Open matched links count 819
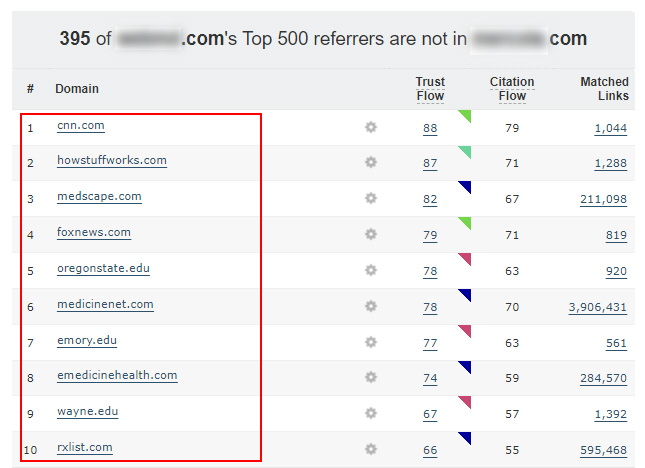The height and width of the screenshot is (468, 645). (616, 235)
